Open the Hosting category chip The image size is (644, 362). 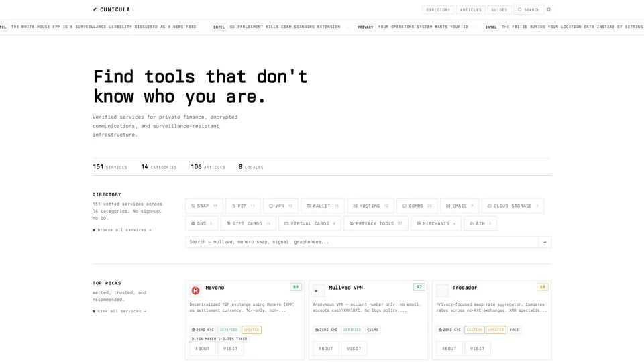point(371,206)
